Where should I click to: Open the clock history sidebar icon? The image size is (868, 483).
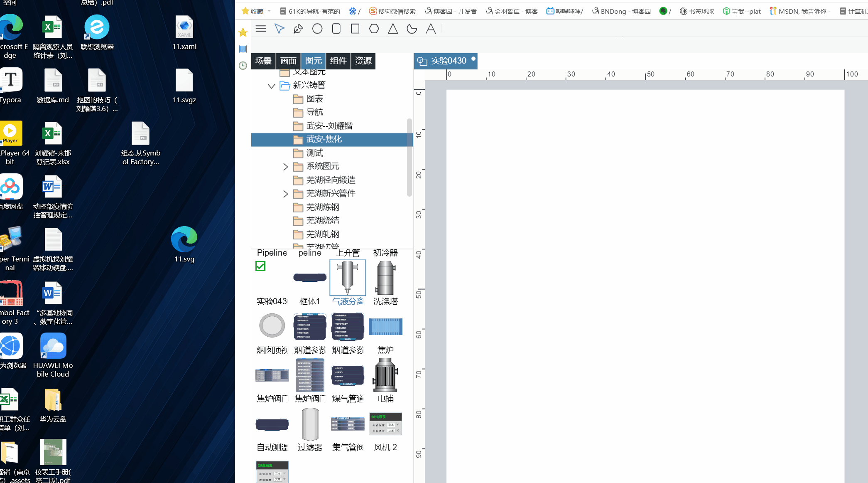(x=243, y=66)
